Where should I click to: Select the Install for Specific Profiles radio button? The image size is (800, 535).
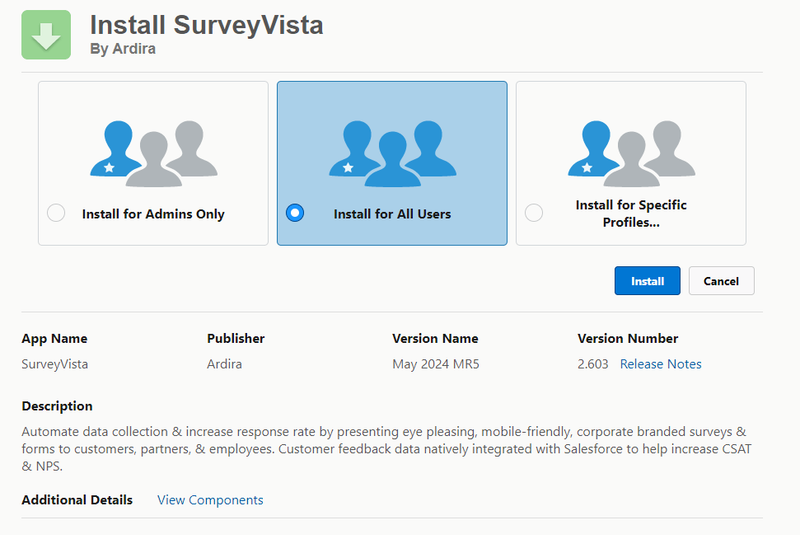tap(534, 213)
